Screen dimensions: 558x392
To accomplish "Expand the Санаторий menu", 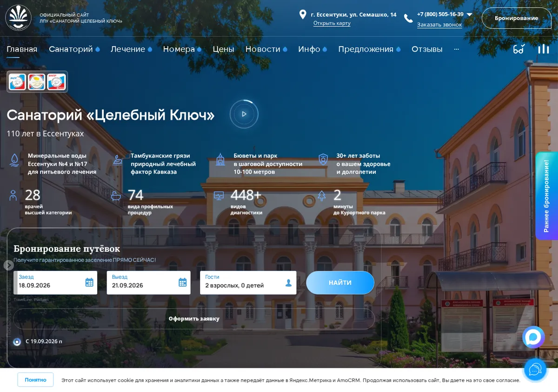I will pos(74,49).
